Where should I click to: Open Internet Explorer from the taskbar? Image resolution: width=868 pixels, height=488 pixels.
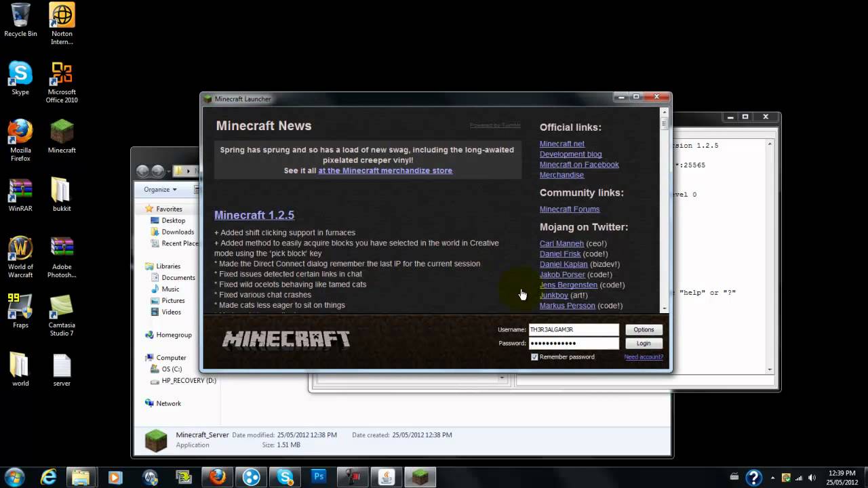coord(49,477)
